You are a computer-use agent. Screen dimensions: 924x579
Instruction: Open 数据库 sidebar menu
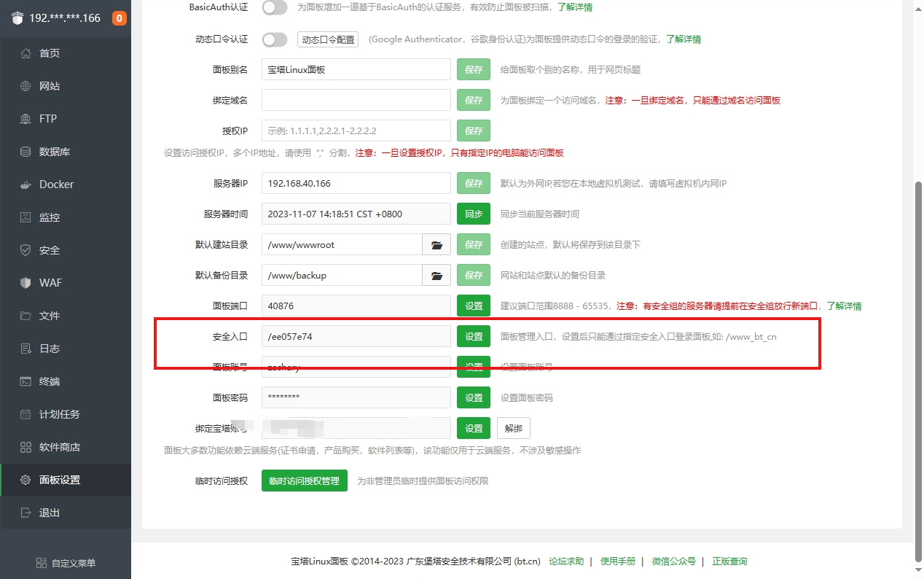(66, 152)
